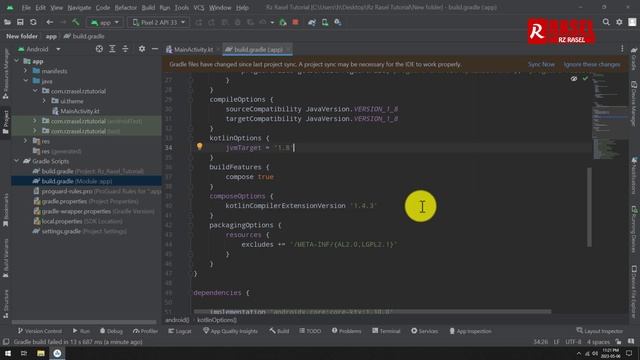
Task: Open the Logcat tool window
Action: click(x=180, y=331)
